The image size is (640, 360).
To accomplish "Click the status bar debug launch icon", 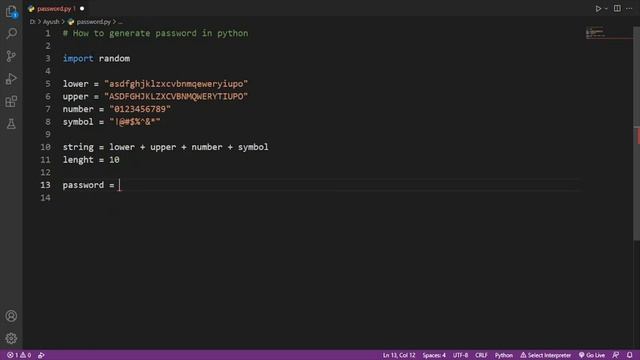I will click(x=41, y=355).
